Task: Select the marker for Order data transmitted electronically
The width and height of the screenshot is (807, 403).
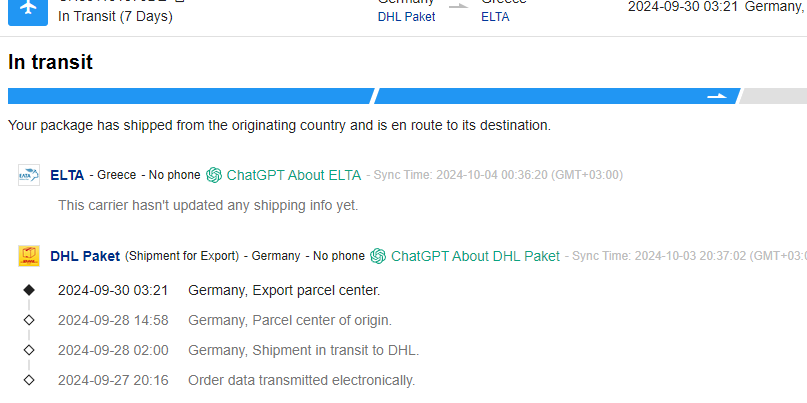Action: click(29, 380)
